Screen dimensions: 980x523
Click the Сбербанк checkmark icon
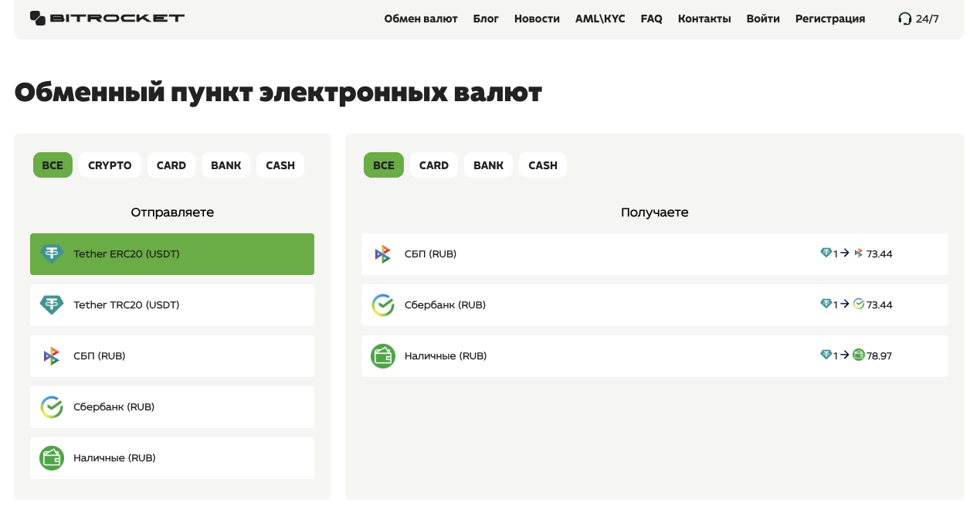click(51, 406)
